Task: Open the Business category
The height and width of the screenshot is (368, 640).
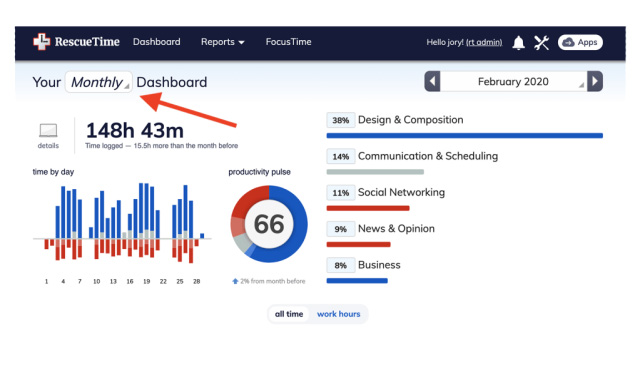Action: pyautogui.click(x=379, y=265)
